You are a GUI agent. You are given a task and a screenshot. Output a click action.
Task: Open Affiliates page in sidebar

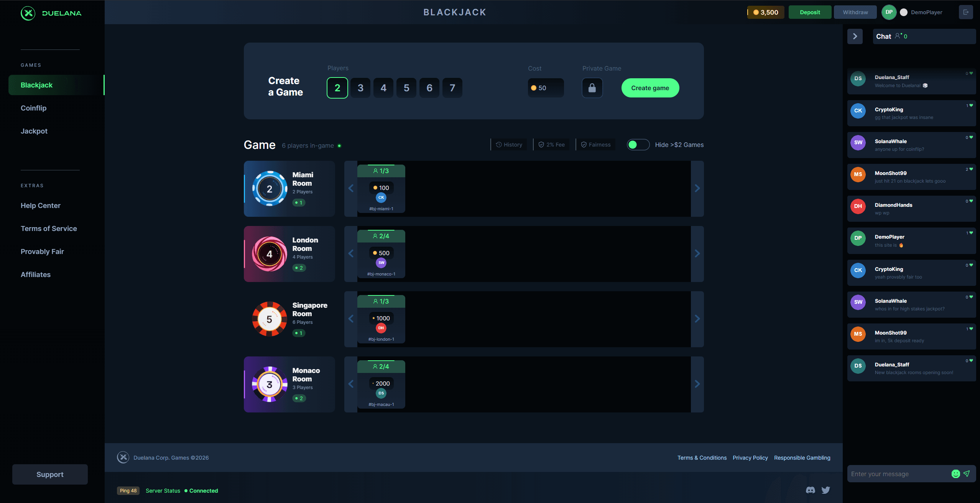[36, 275]
